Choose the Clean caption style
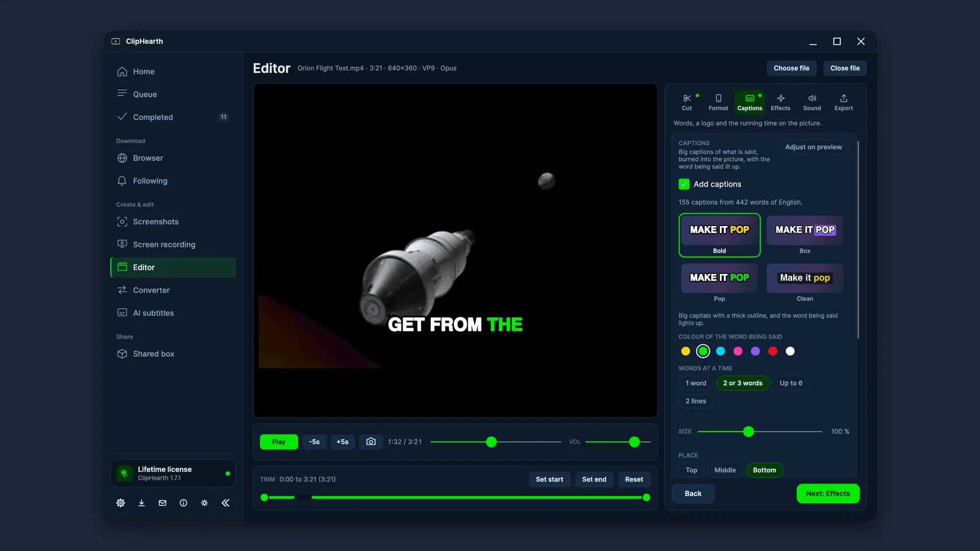The height and width of the screenshot is (551, 980). pyautogui.click(x=805, y=283)
